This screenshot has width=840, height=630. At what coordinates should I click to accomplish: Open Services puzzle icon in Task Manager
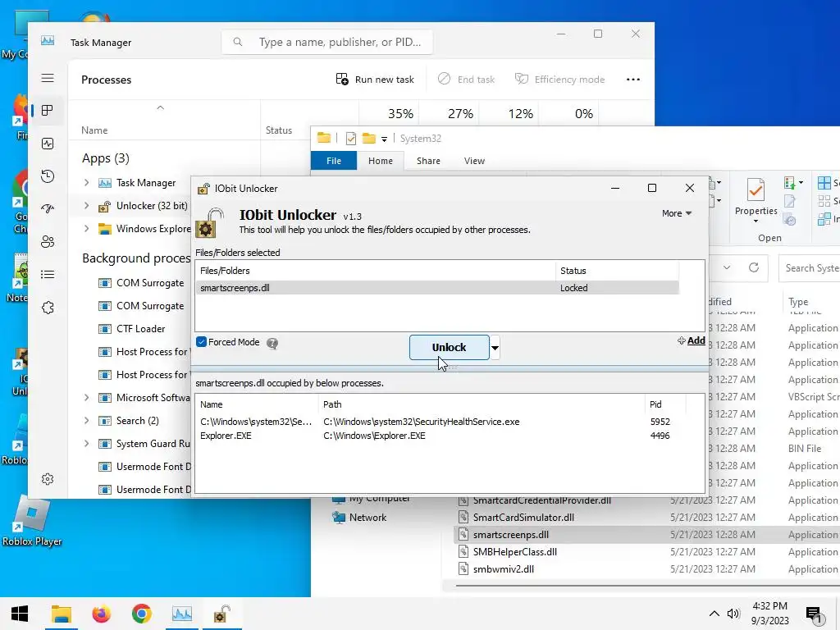[x=48, y=308]
